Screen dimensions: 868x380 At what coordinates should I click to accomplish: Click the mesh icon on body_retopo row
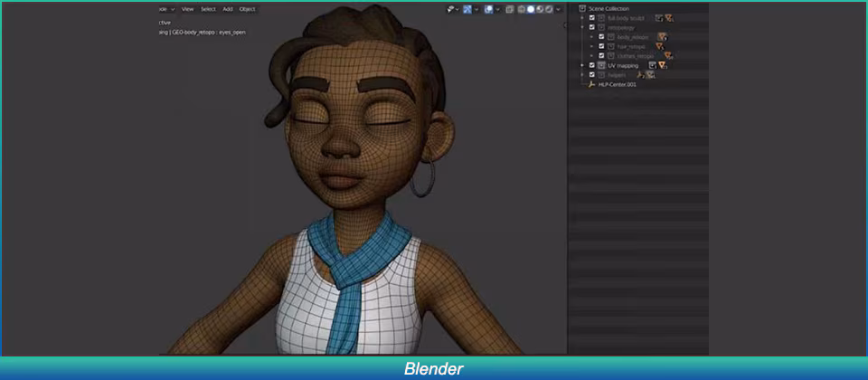click(662, 36)
